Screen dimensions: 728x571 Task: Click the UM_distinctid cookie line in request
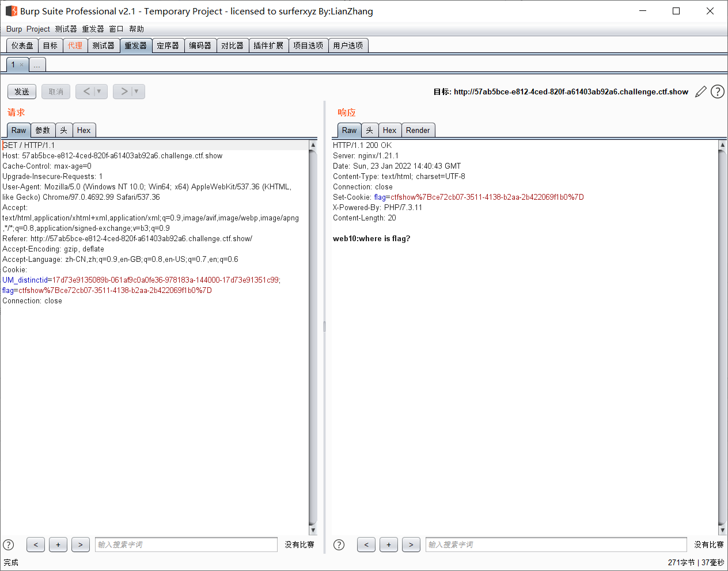click(x=141, y=280)
